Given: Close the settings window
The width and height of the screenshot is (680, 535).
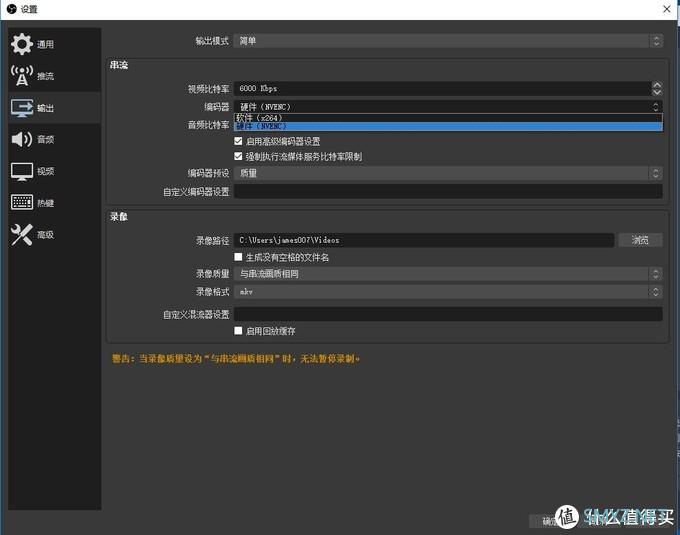Looking at the screenshot, I should (x=667, y=9).
